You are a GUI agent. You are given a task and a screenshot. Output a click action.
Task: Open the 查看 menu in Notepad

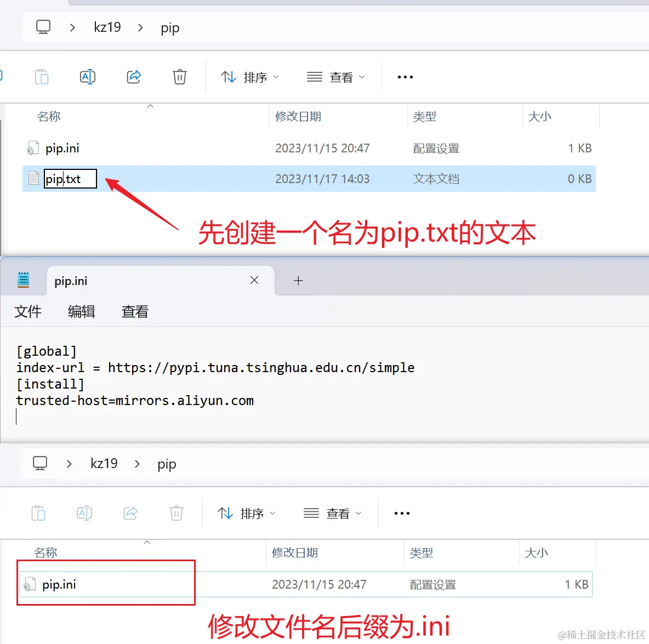(135, 312)
